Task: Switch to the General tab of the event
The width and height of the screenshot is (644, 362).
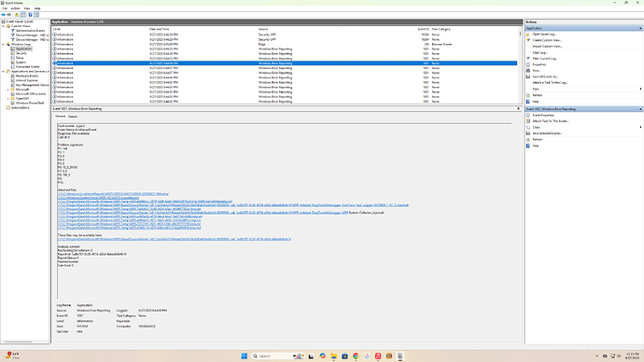Action: pos(60,117)
